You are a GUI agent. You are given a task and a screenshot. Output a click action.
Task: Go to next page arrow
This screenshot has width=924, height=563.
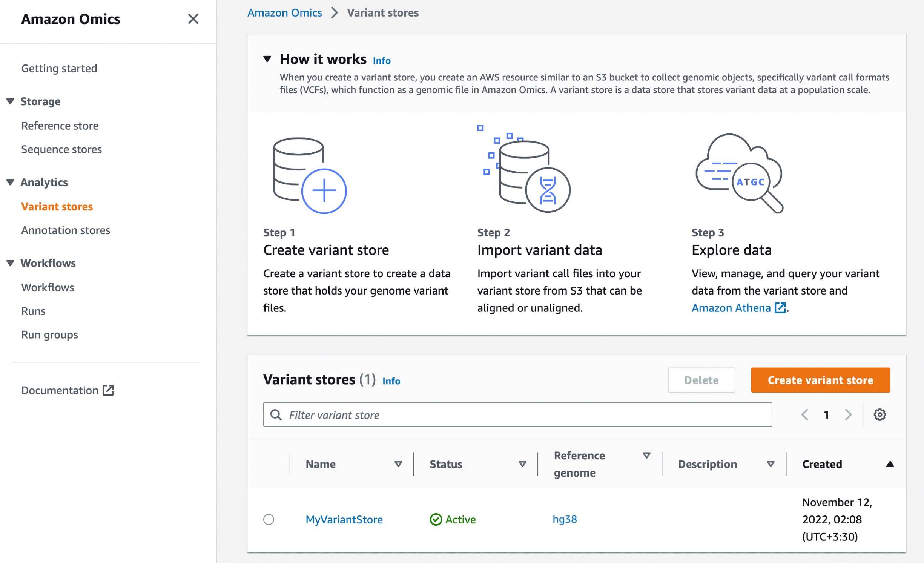848,415
